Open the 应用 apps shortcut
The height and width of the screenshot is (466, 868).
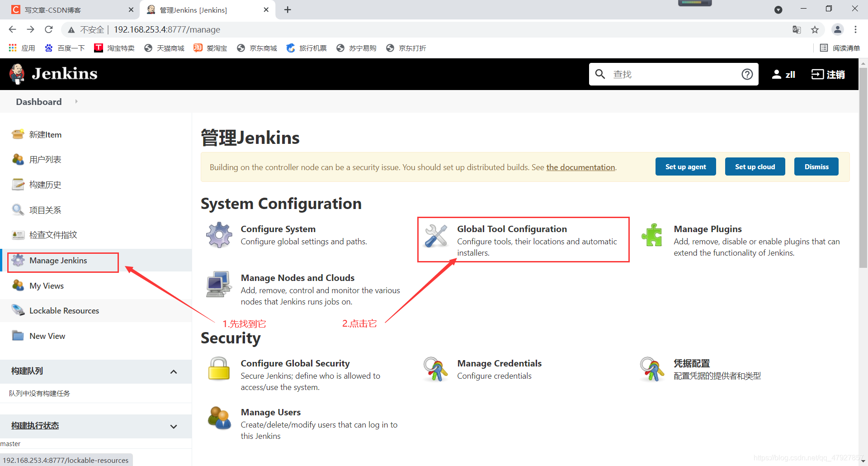[x=22, y=48]
